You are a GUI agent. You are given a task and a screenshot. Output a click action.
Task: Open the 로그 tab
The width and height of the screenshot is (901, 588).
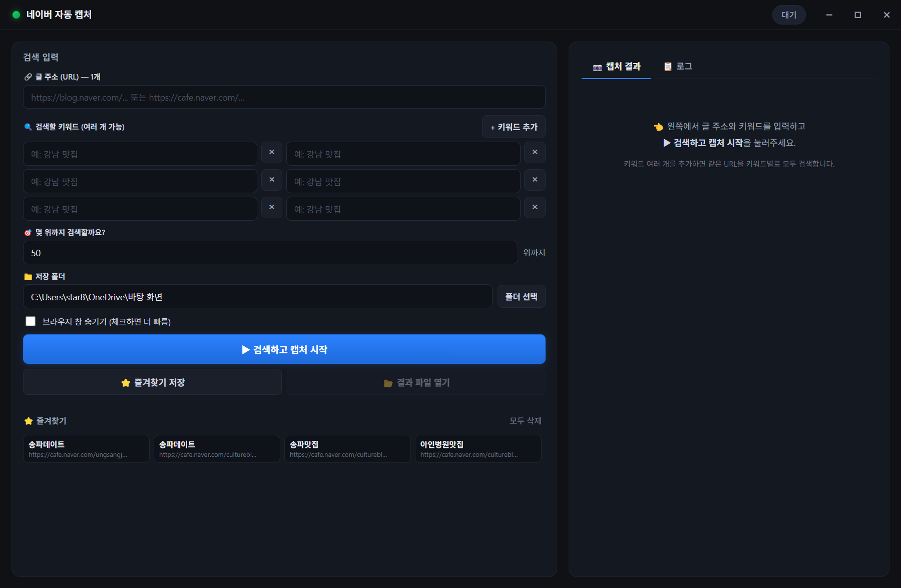pos(678,67)
